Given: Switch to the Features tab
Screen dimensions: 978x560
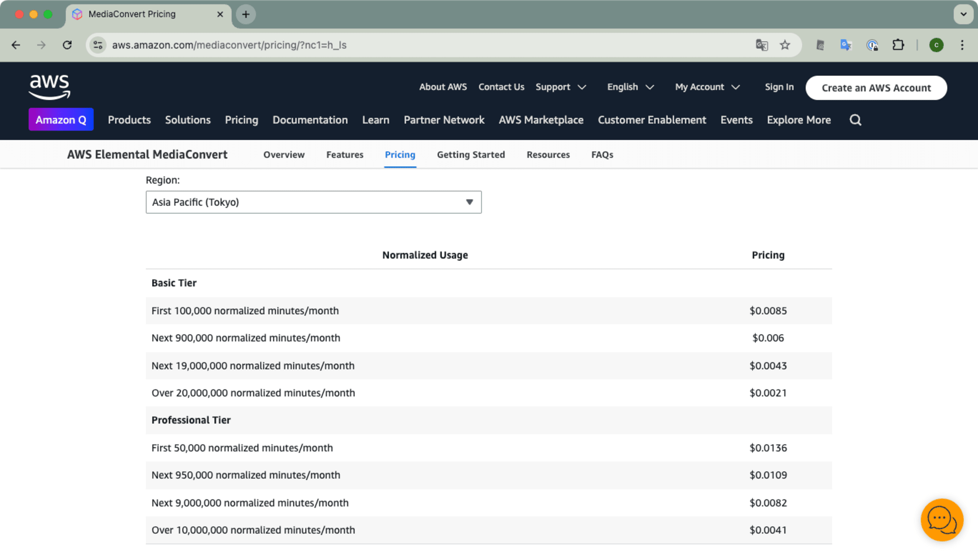Looking at the screenshot, I should (x=345, y=155).
